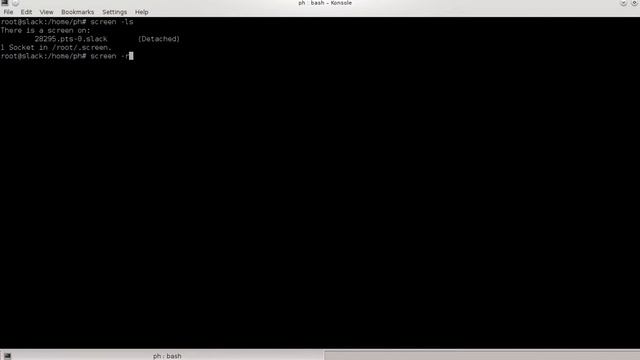
Task: Click the Konsole window menu icon
Action: click(5, 2)
